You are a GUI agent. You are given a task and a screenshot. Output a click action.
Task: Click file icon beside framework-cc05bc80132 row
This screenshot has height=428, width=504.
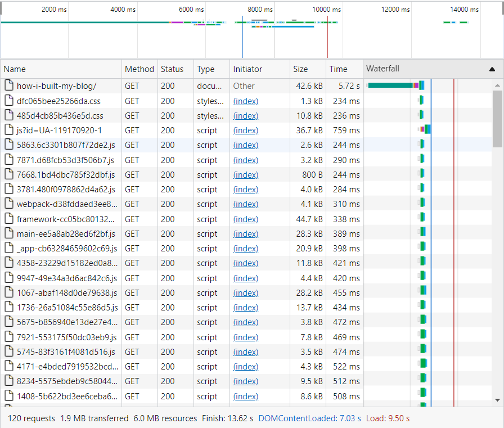9,219
